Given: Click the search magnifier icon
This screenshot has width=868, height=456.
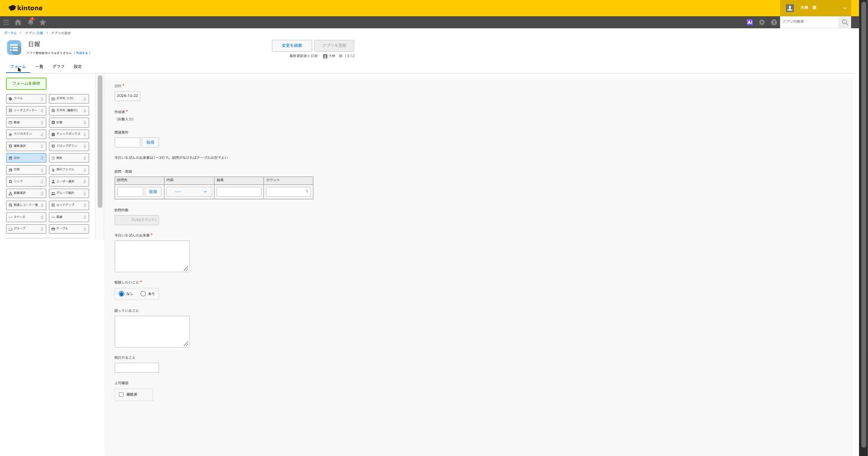Looking at the screenshot, I should click(845, 22).
